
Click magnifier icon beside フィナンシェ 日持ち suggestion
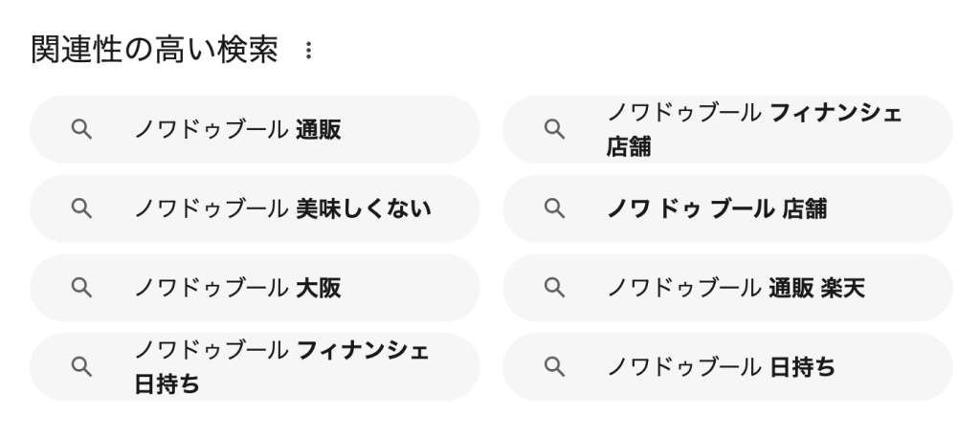pyautogui.click(x=82, y=367)
